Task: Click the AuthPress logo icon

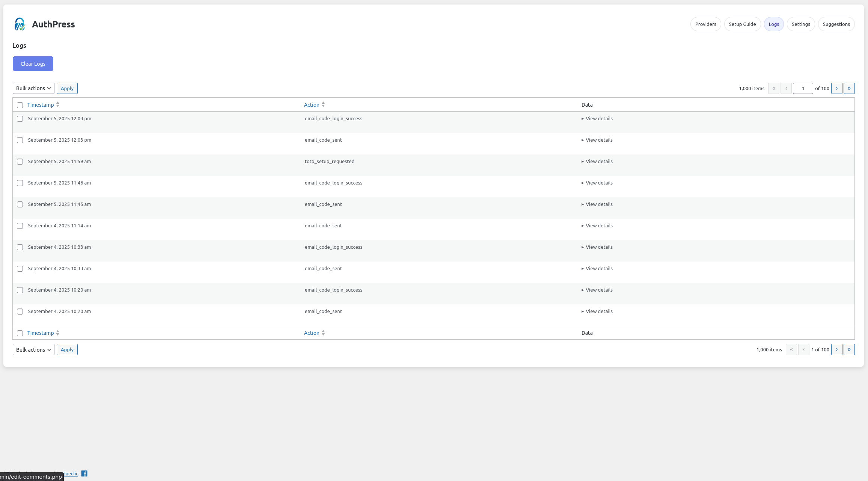Action: tap(19, 24)
